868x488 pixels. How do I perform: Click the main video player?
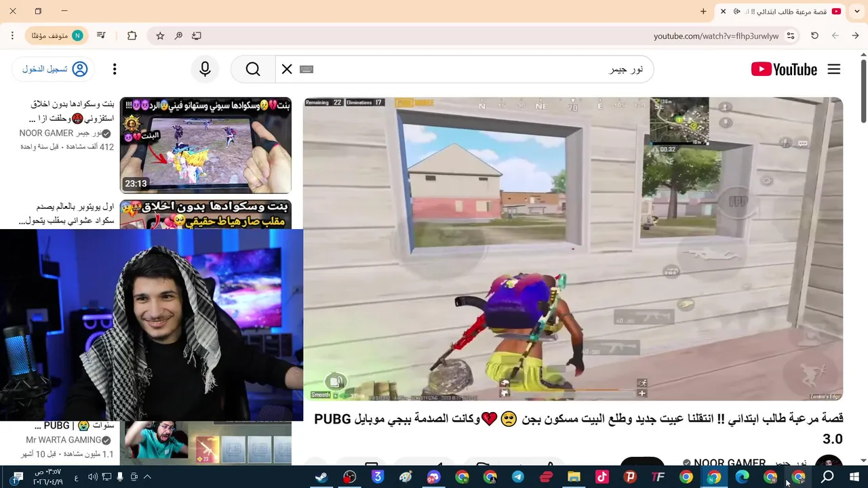coord(573,249)
